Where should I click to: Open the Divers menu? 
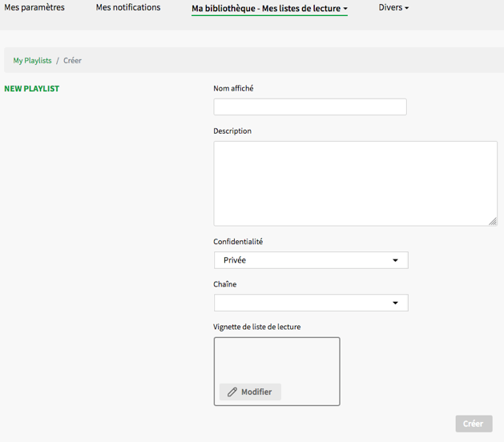393,8
